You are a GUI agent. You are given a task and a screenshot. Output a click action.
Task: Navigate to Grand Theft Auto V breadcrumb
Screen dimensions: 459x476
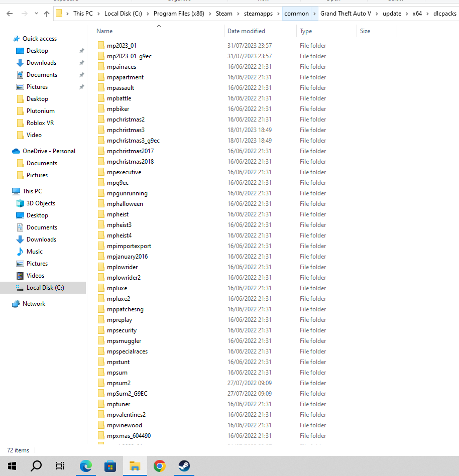point(346,14)
